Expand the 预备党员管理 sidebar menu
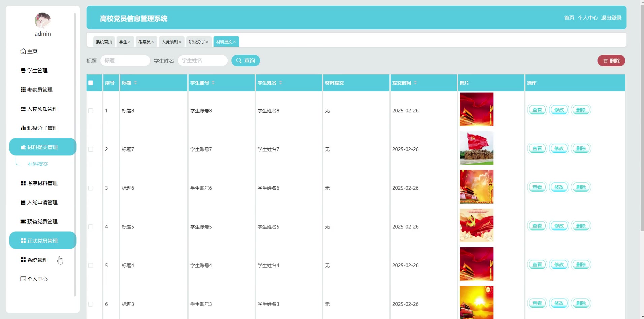Viewport: 644px width, 319px height. coord(43,222)
